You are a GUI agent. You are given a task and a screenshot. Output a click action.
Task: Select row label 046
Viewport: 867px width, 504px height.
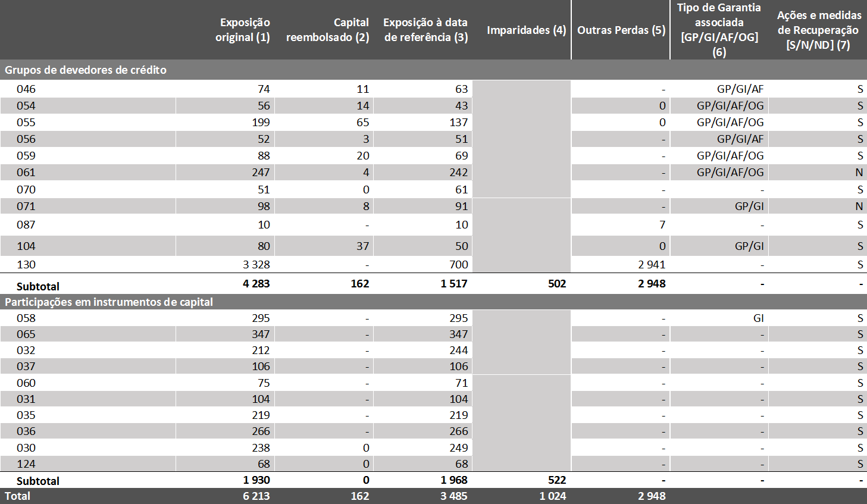(x=26, y=89)
